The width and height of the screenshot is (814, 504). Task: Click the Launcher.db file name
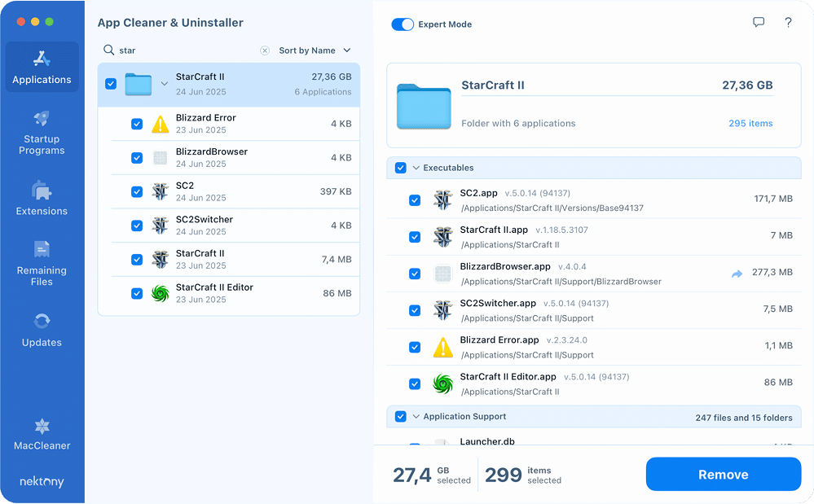(487, 442)
